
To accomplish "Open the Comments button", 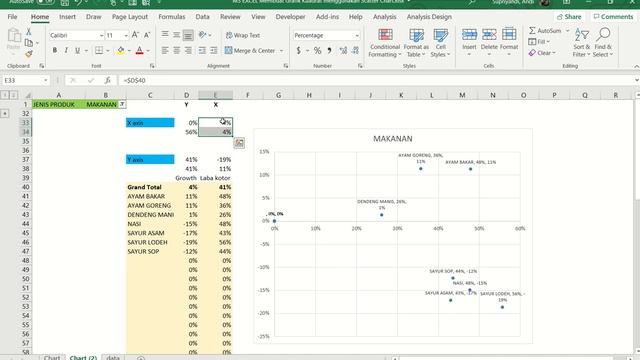I will coord(613,17).
